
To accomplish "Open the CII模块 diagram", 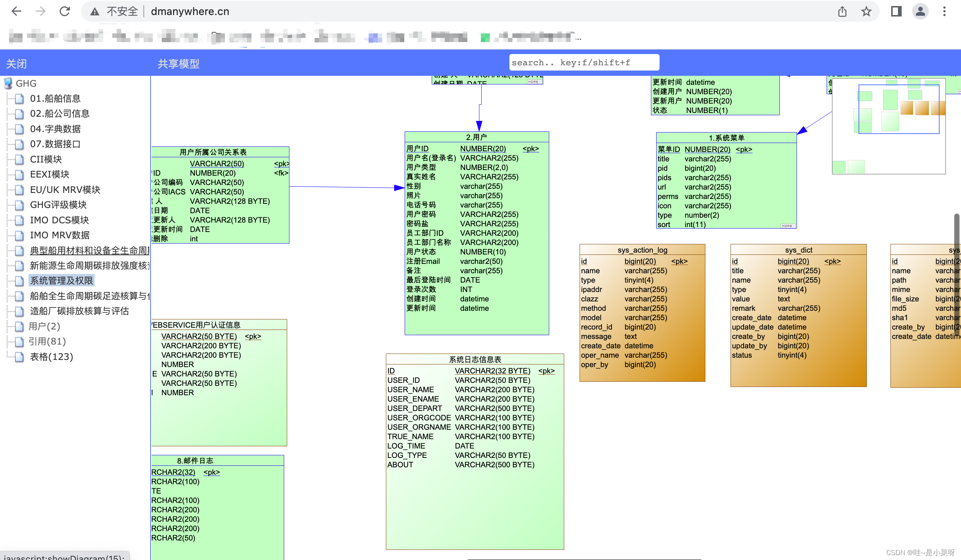I will 46,160.
